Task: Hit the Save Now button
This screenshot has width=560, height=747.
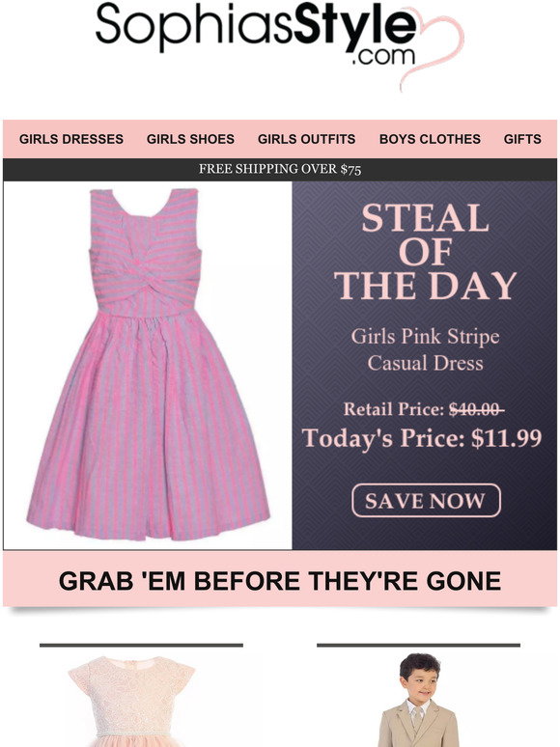Action: (x=426, y=501)
